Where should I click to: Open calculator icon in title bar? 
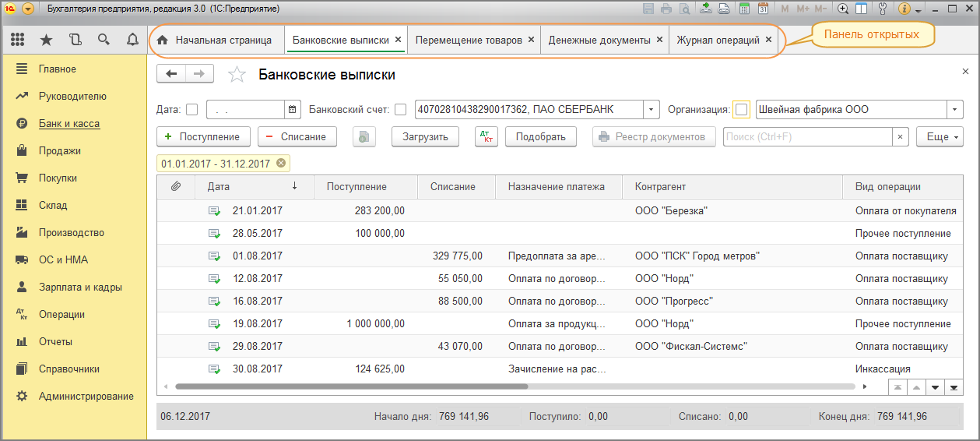[744, 9]
